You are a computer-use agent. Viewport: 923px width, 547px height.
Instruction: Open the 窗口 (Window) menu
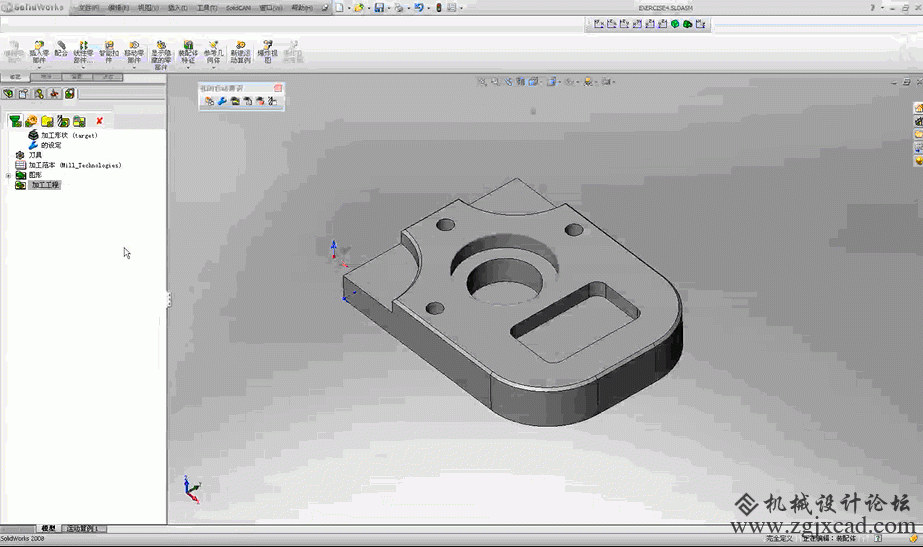(x=271, y=8)
